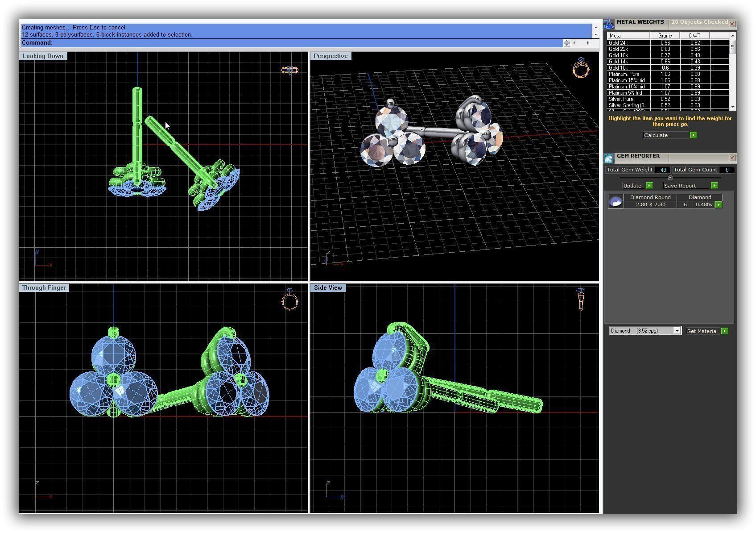Click the ring icon in Looking Down viewport
The height and width of the screenshot is (533, 756).
(290, 70)
